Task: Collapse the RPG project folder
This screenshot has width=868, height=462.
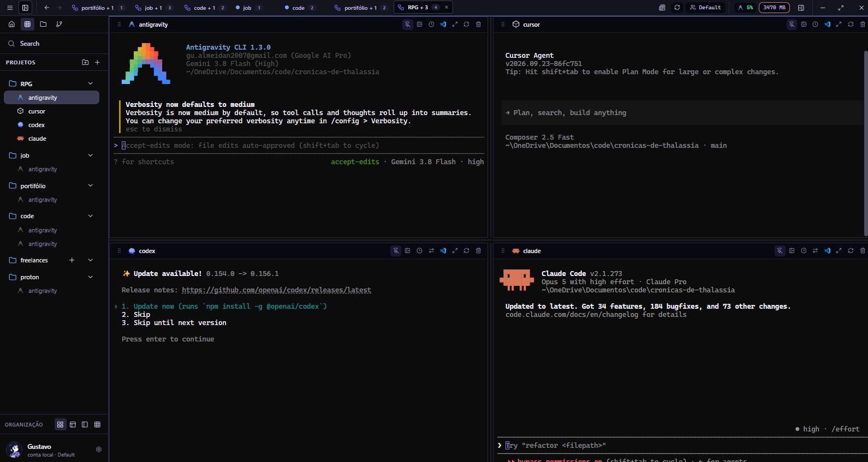Action: 91,83
